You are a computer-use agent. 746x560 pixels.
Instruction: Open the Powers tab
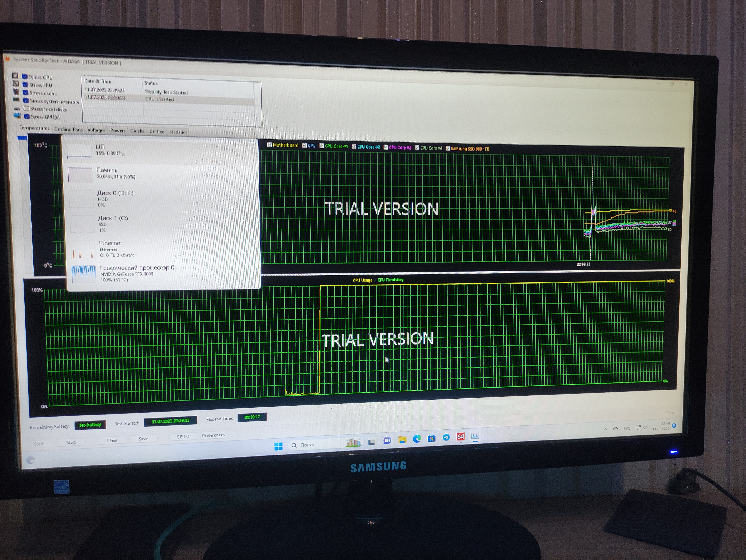pyautogui.click(x=118, y=130)
